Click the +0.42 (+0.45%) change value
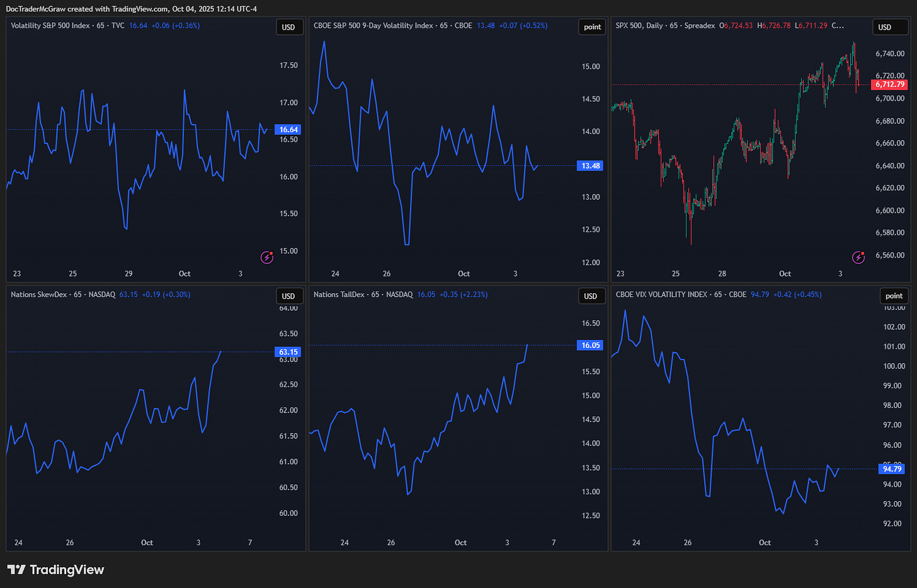This screenshot has height=588, width=917. pos(797,295)
